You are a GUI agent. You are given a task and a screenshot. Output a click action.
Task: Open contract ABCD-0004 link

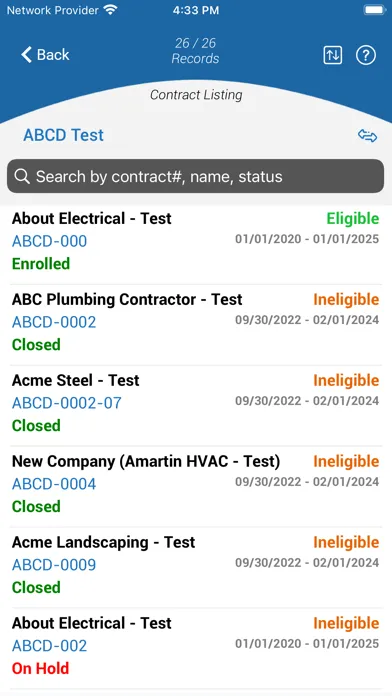[x=54, y=483]
